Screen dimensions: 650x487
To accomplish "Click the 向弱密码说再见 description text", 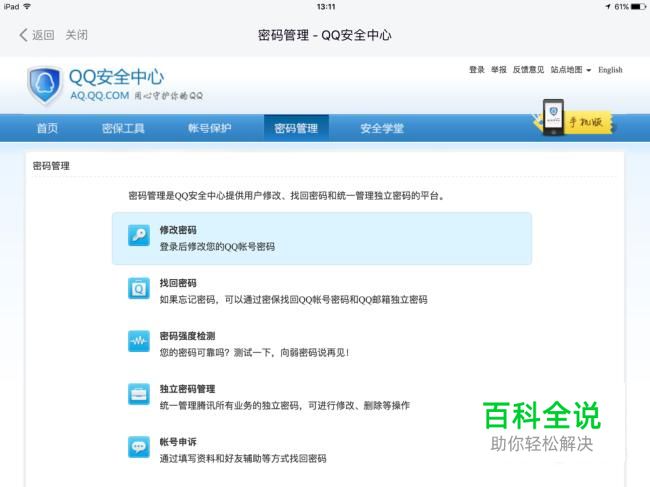I will coord(315,353).
